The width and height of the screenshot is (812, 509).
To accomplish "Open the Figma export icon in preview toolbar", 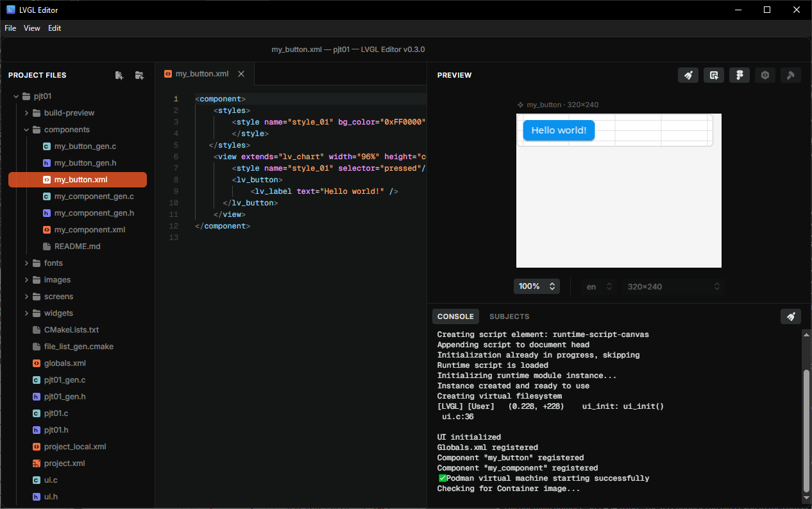I will tap(740, 75).
